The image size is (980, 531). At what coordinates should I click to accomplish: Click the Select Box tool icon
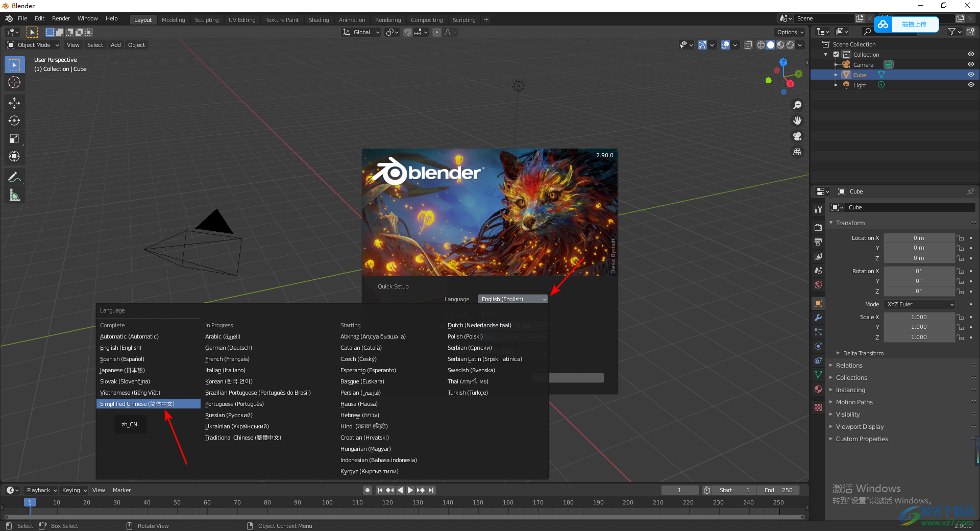[14, 65]
